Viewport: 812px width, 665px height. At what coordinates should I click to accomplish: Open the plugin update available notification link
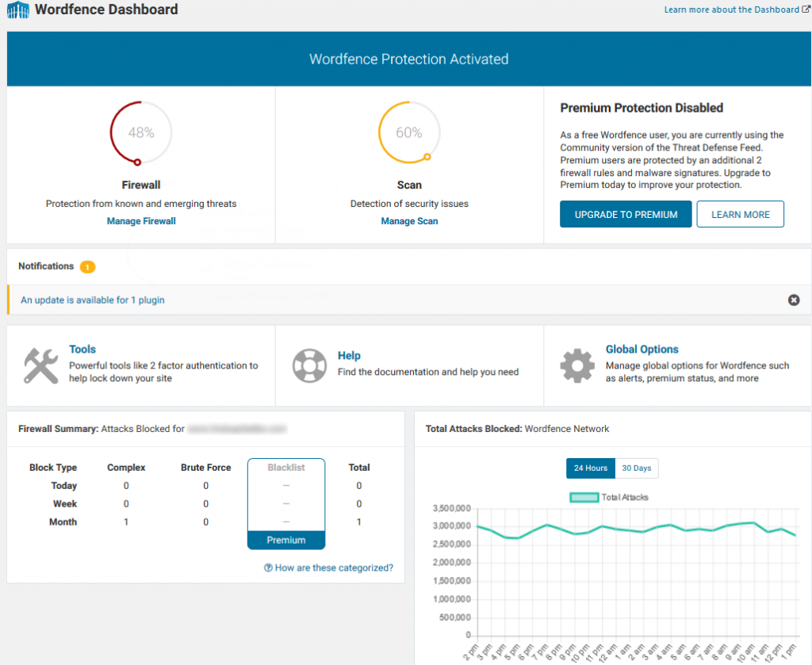pyautogui.click(x=93, y=300)
